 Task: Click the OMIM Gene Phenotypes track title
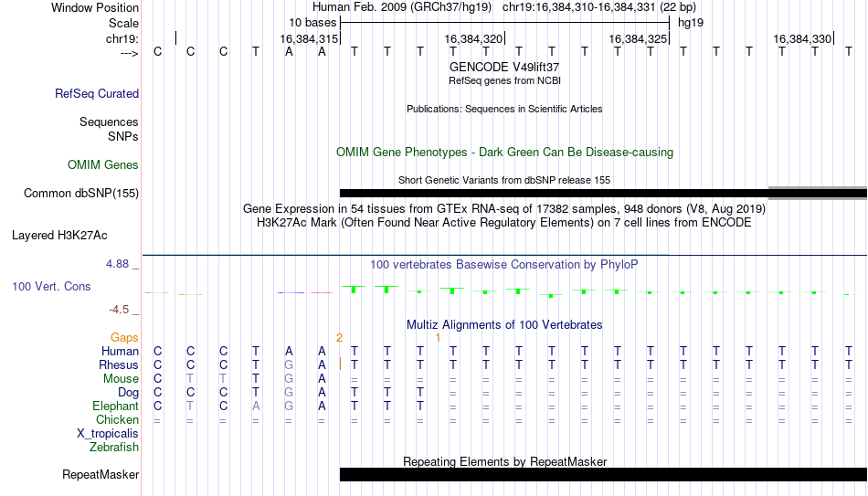point(504,153)
